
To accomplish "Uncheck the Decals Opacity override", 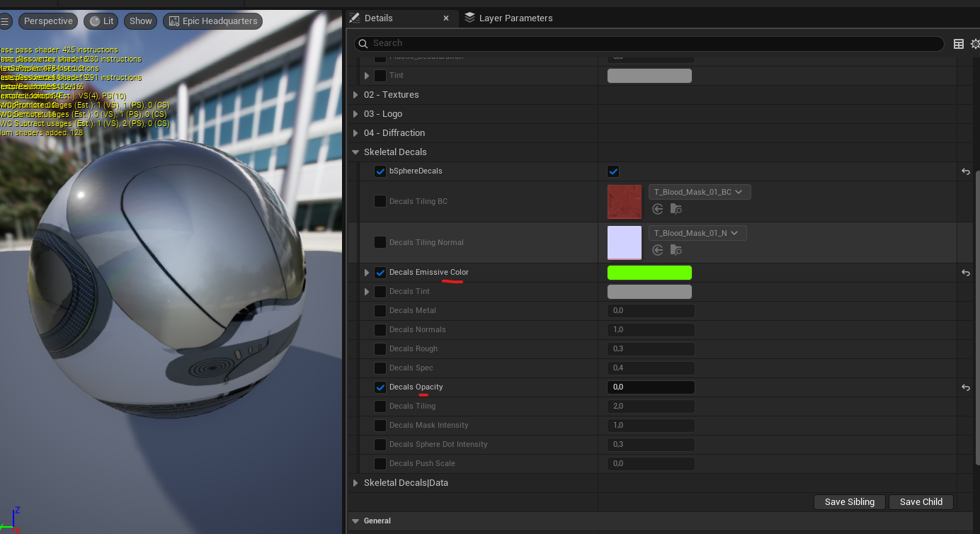I will 380,387.
